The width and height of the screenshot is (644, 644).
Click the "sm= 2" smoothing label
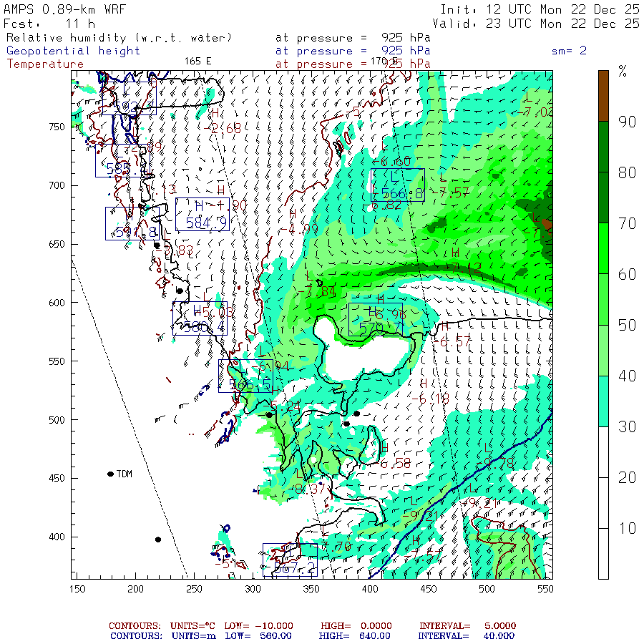tap(569, 51)
